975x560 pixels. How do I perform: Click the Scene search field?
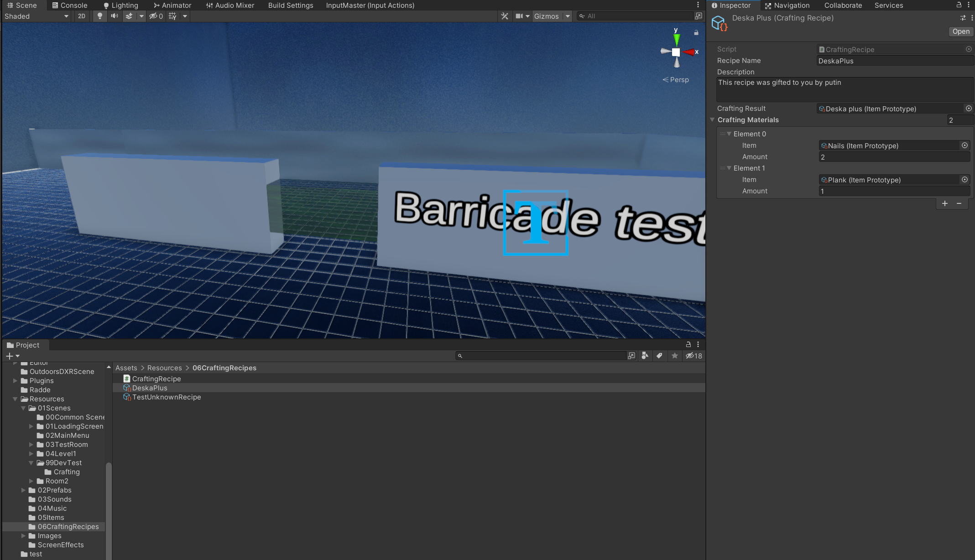pos(635,16)
